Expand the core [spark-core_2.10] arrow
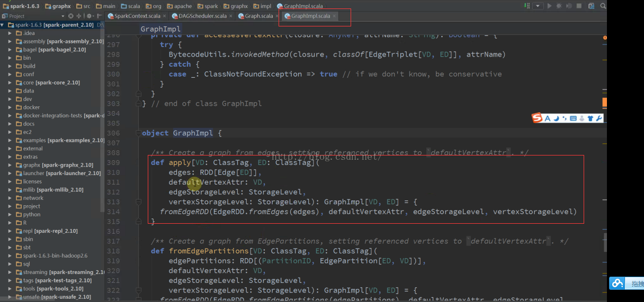This screenshot has height=302, width=644. (10, 83)
